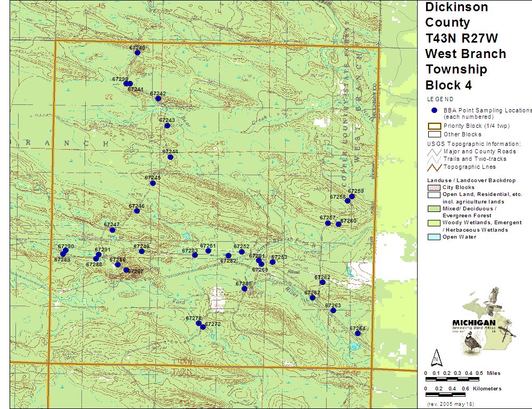Select the Mixed/Deciduous Forest color swatch
The image size is (532, 409).
click(x=434, y=209)
